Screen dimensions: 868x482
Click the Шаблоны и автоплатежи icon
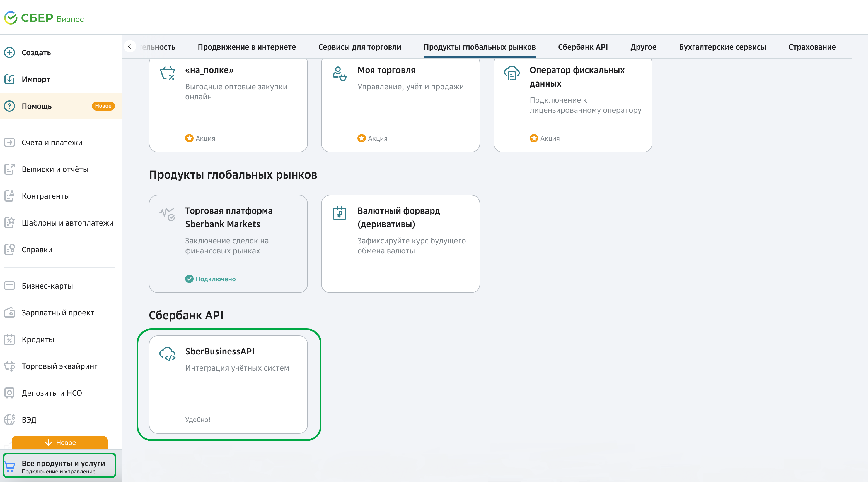(x=9, y=223)
